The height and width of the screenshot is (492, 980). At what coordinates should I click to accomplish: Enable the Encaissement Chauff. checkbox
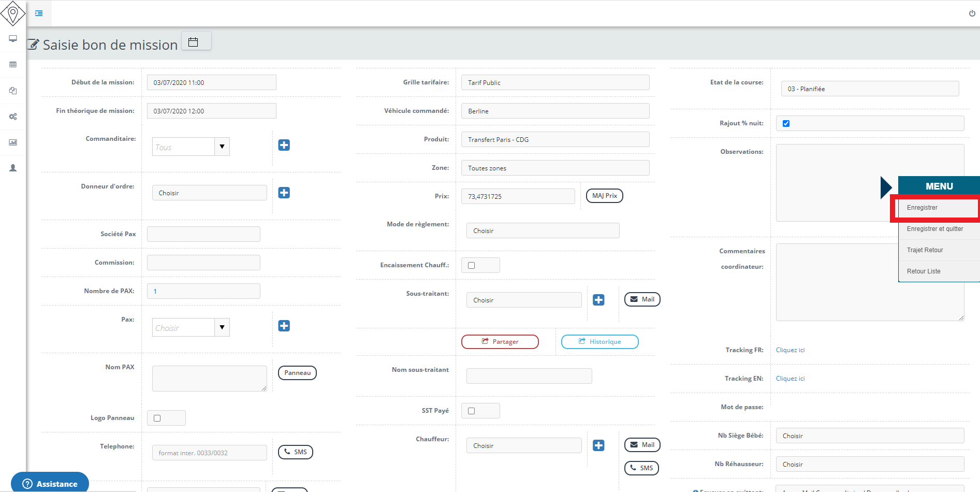pos(471,265)
